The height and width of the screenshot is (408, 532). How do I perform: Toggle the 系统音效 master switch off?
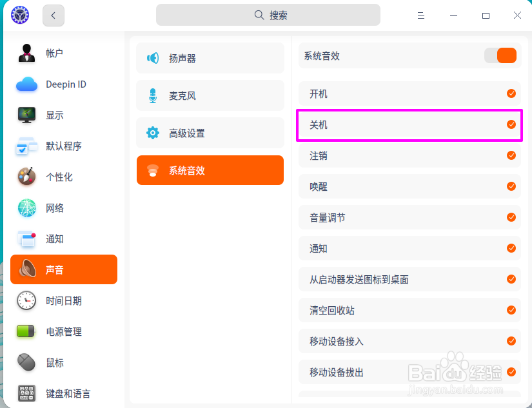[500, 55]
